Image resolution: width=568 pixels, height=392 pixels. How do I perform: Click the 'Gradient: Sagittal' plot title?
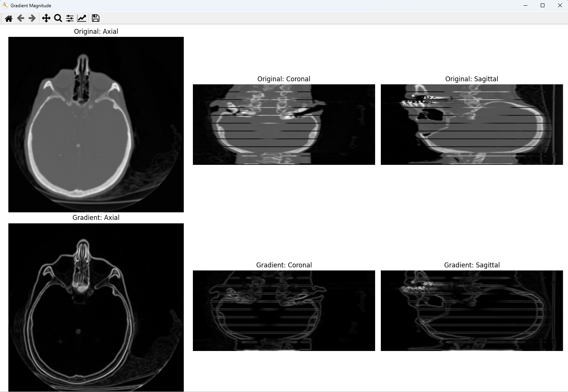472,265
